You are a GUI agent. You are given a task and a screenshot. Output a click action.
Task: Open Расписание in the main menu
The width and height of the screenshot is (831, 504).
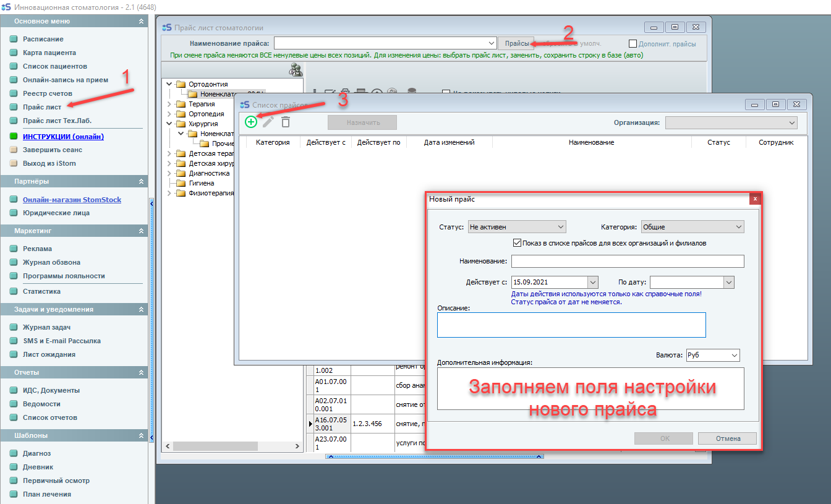coord(43,39)
